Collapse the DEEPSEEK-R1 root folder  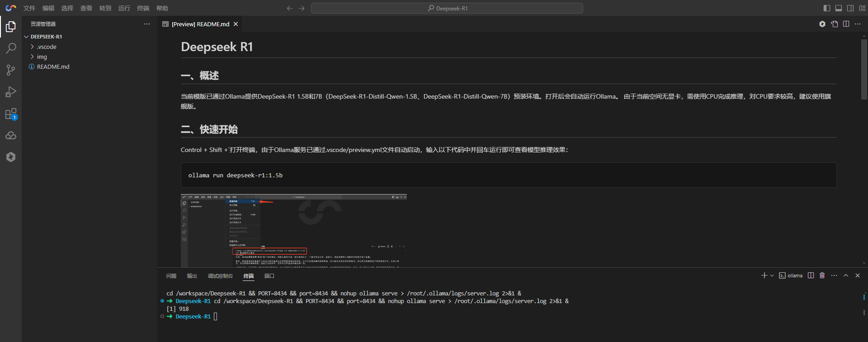click(46, 37)
